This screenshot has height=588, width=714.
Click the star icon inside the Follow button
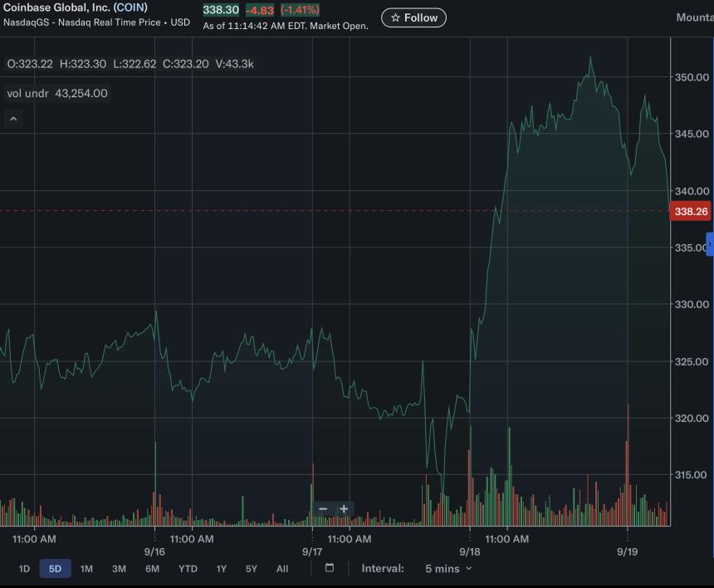[395, 17]
